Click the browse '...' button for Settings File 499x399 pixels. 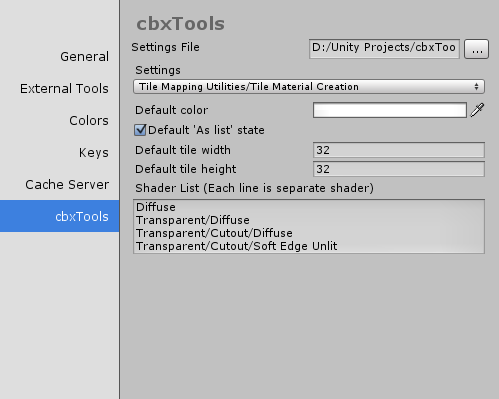tap(476, 49)
